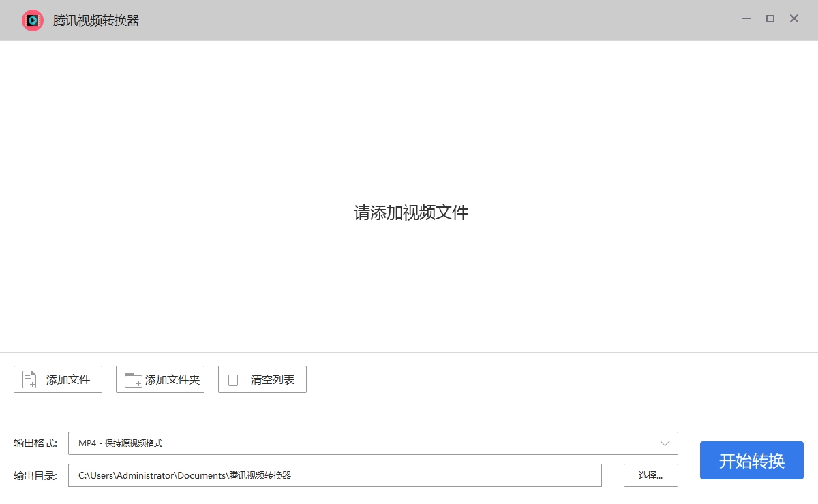Click the 输出格式 label
The width and height of the screenshot is (818, 504).
(35, 443)
